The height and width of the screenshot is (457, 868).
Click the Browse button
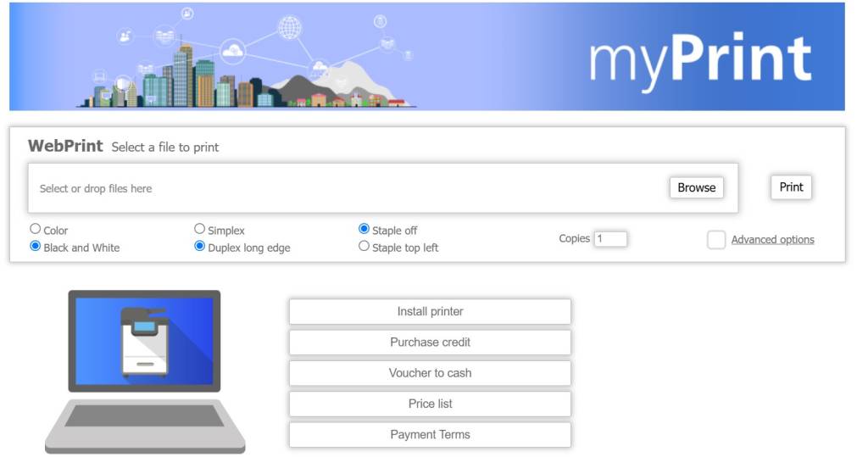pyautogui.click(x=697, y=187)
